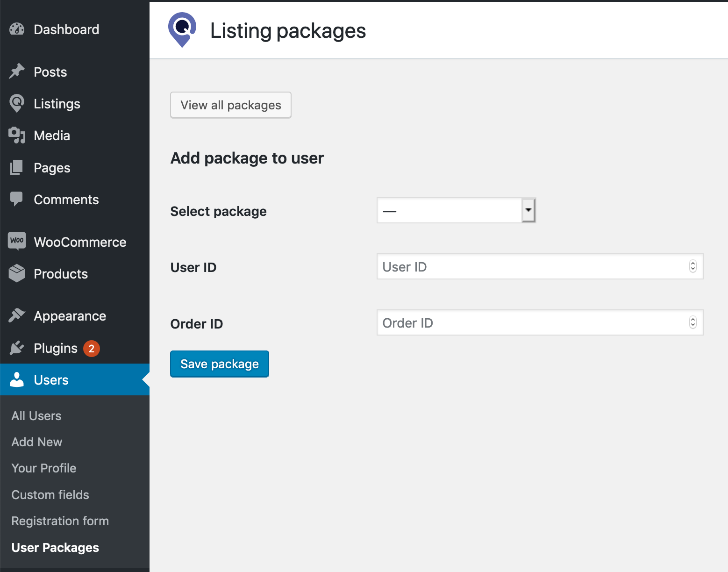Go to Custom fields submenu page
Viewport: 728px width, 572px height.
(50, 495)
